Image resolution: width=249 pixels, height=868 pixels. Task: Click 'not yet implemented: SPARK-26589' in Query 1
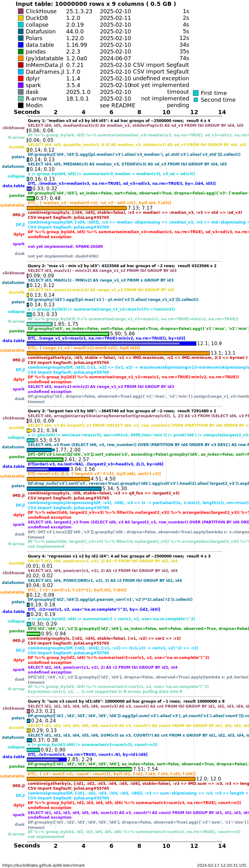click(x=65, y=247)
